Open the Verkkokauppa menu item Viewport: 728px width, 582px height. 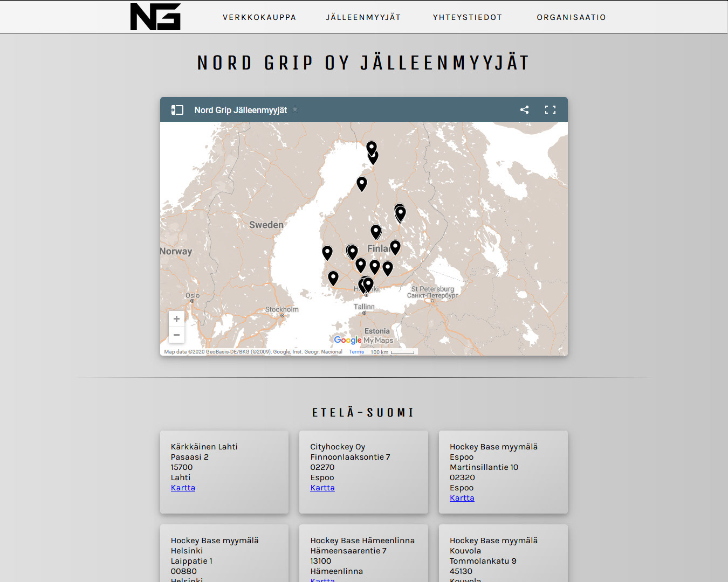259,17
